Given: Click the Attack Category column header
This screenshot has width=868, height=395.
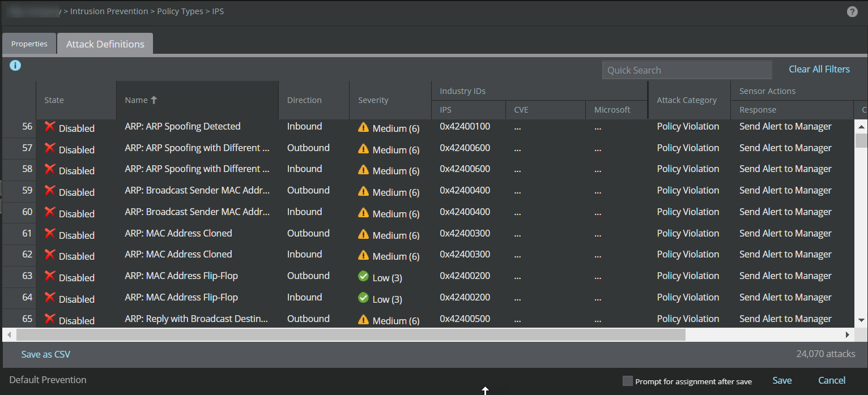Looking at the screenshot, I should (x=689, y=100).
